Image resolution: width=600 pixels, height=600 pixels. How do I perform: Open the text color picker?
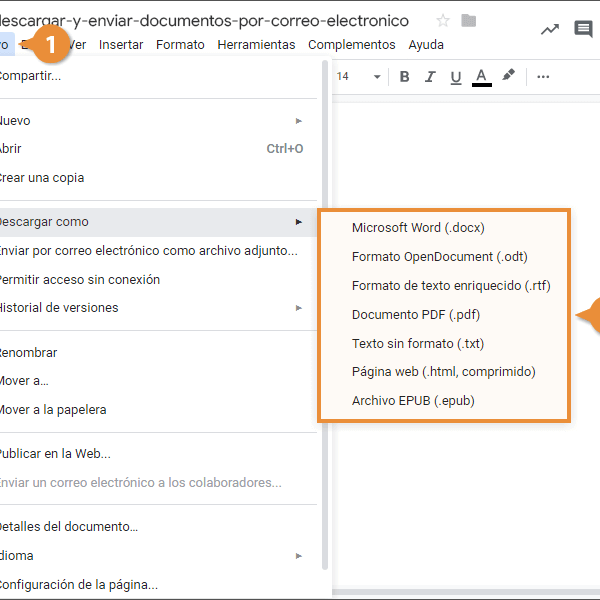(482, 77)
